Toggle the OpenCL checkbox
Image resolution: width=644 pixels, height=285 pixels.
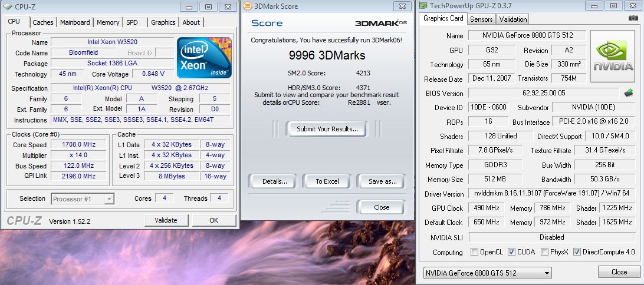coord(474,252)
